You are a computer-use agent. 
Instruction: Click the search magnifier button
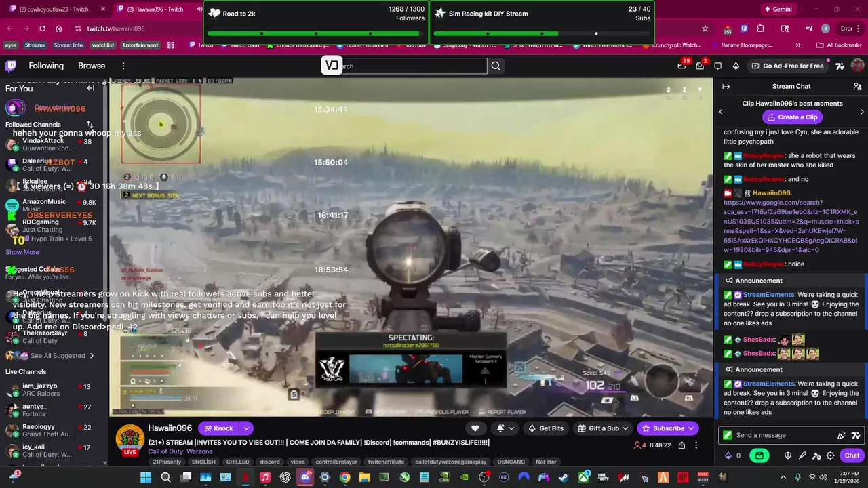(496, 66)
